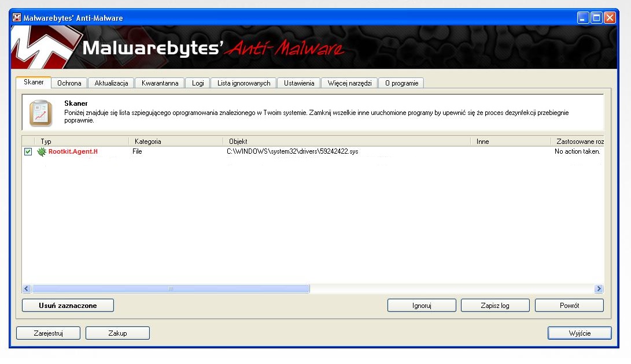Exit using the Wyjście button

click(x=580, y=333)
